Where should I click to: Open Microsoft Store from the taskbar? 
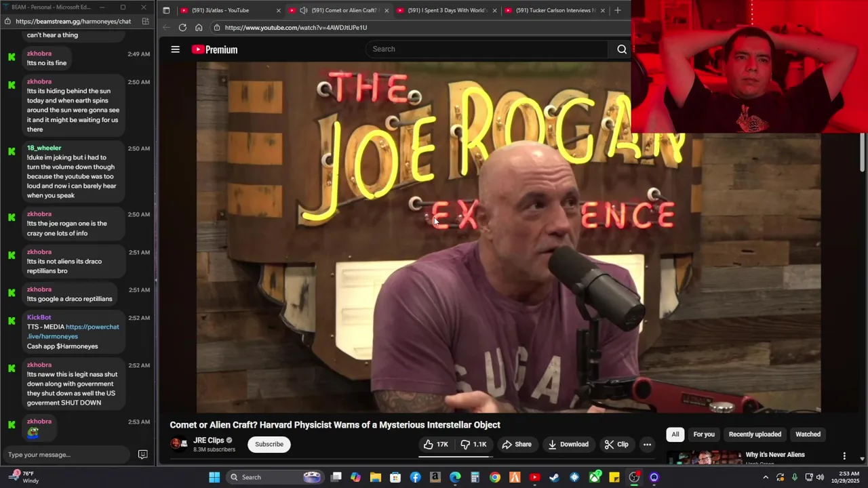point(395,477)
